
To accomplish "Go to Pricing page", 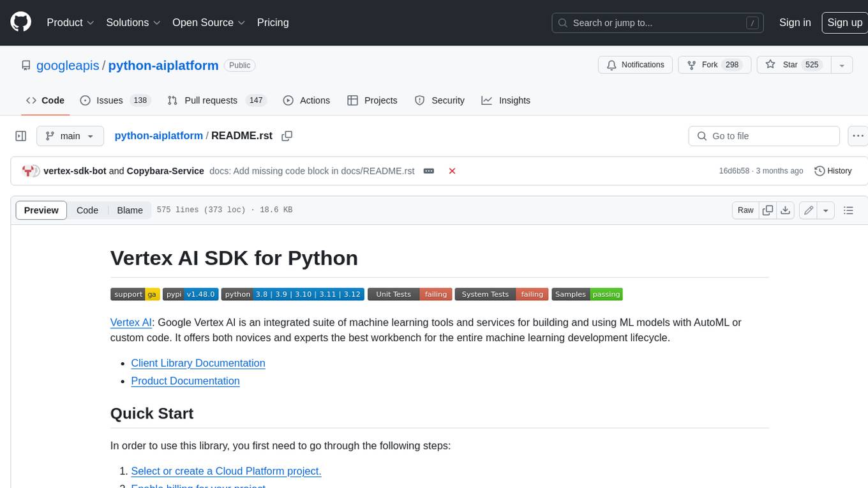I will (273, 22).
